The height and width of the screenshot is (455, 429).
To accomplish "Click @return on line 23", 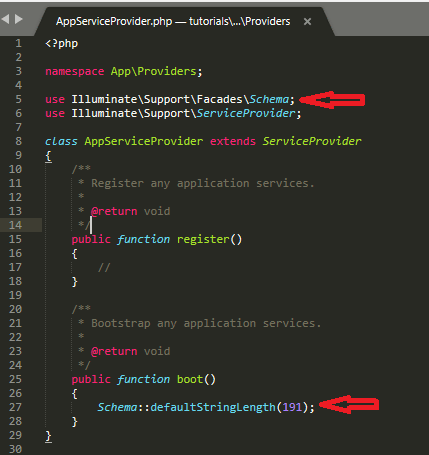I will (x=114, y=351).
